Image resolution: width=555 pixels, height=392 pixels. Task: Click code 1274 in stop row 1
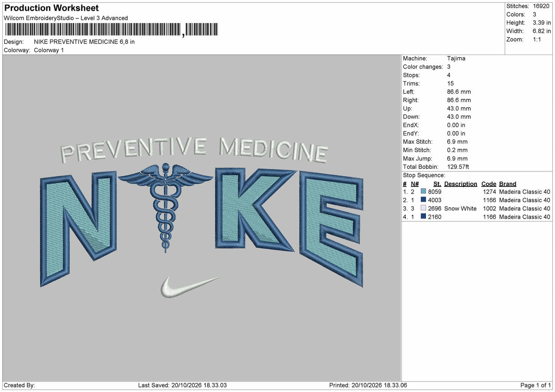489,192
